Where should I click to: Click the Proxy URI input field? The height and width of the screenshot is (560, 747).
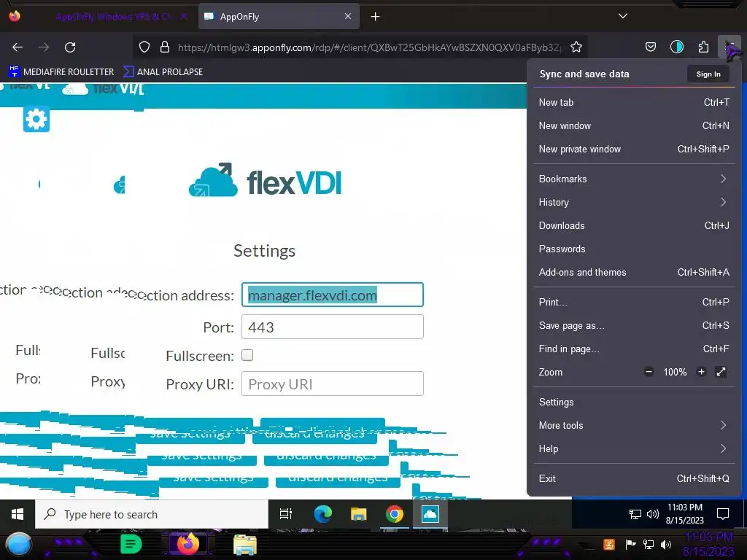(x=333, y=384)
